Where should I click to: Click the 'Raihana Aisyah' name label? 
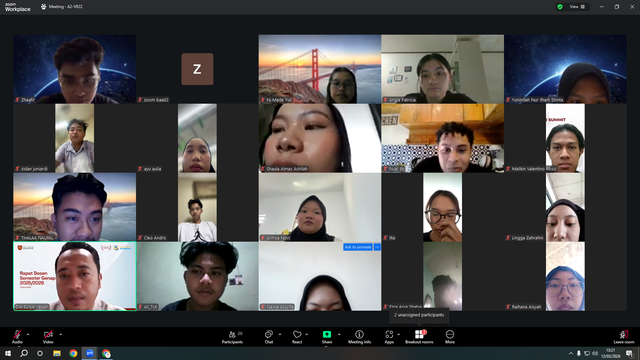(526, 307)
